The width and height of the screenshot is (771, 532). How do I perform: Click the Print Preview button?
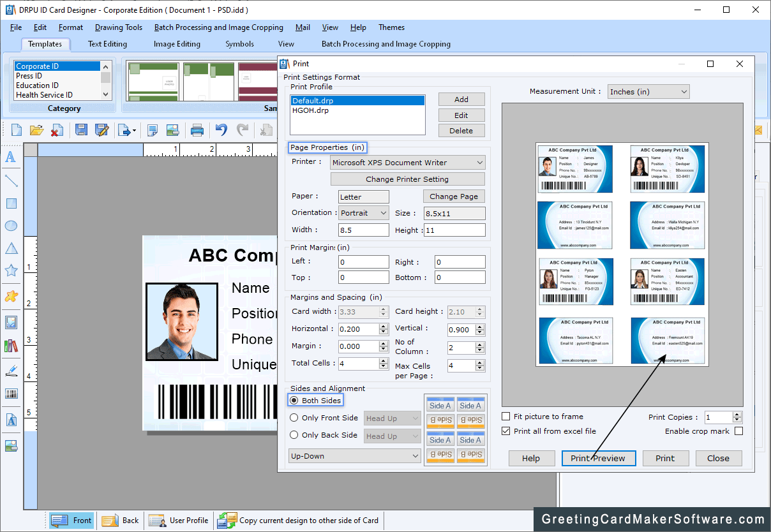point(598,458)
